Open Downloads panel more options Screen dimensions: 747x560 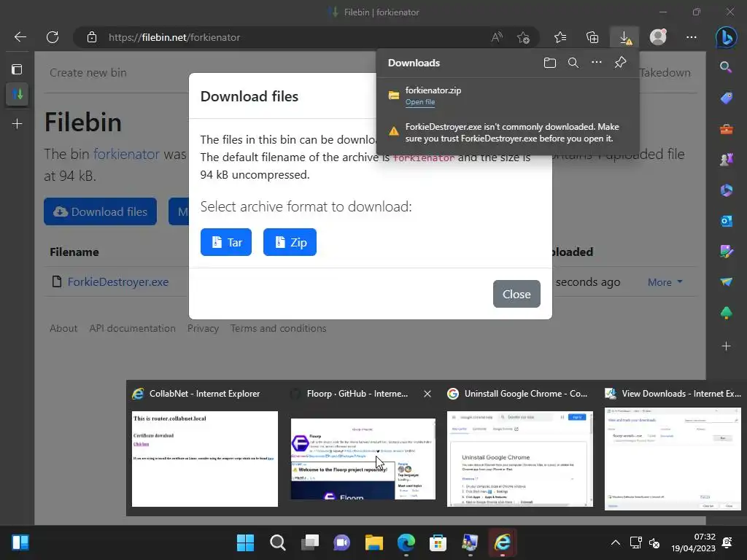point(597,63)
